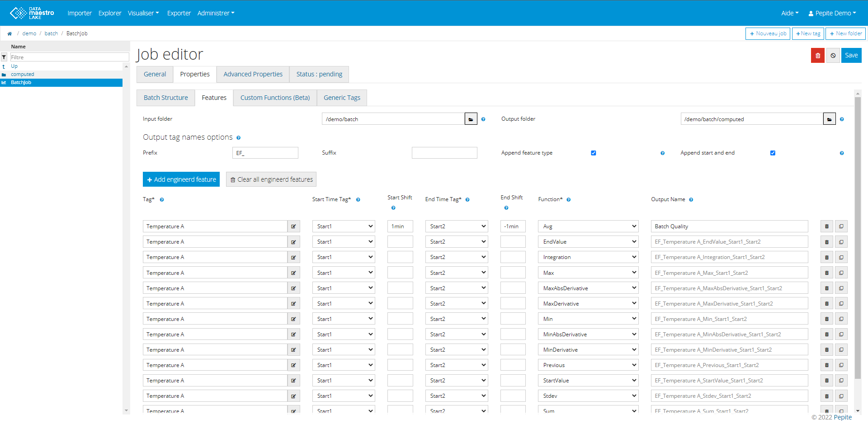Open the Pepite Demo user menu
868x424 pixels.
pyautogui.click(x=832, y=13)
